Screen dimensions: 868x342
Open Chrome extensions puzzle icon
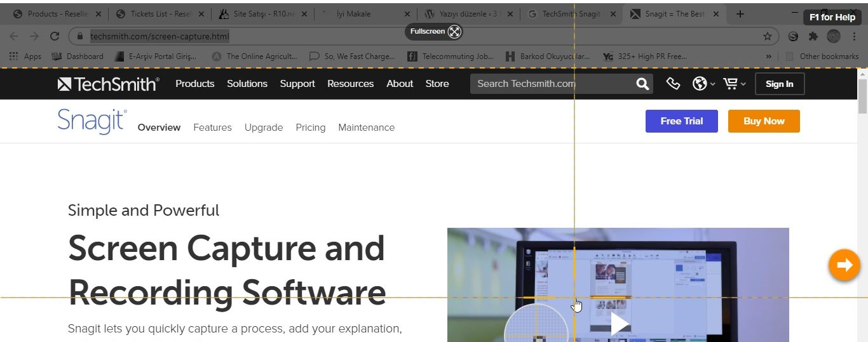click(813, 36)
